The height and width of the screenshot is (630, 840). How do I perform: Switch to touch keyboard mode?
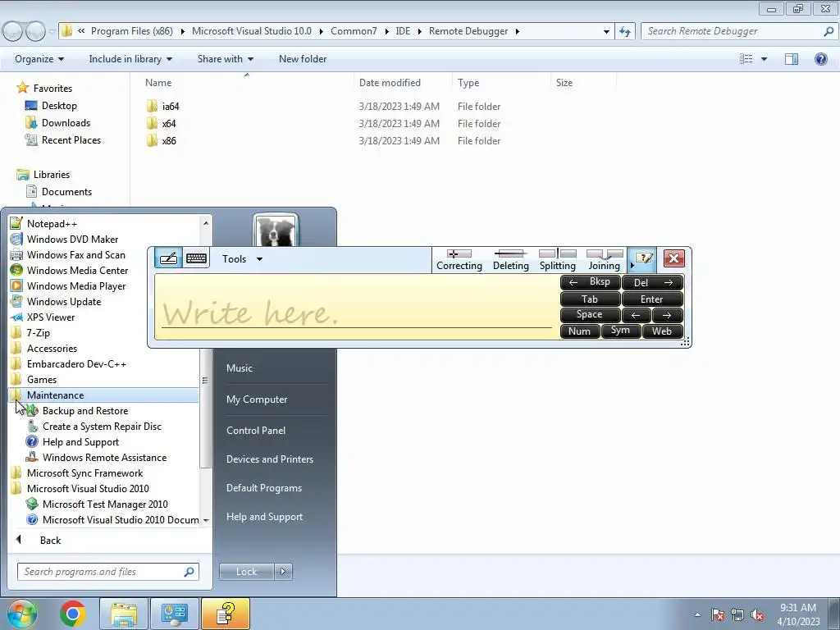click(196, 258)
